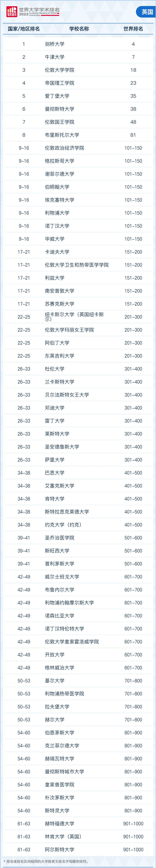Click the 世界排名 column header
The height and width of the screenshot is (868, 156).
[133, 29]
